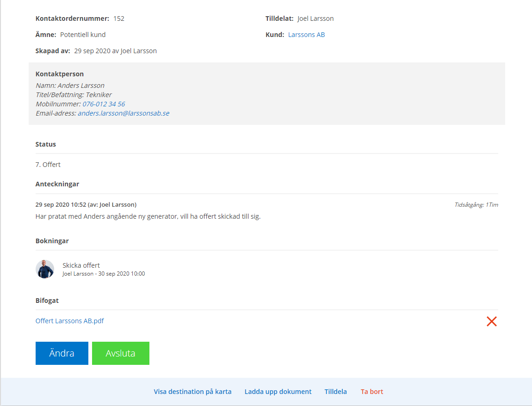Open the Larssons AB customer link
This screenshot has width=532, height=406.
click(x=306, y=35)
